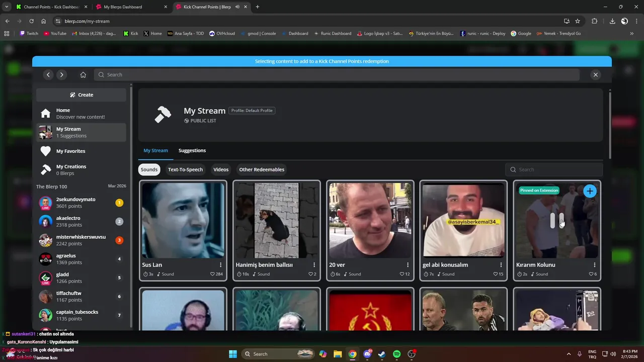Open agraelus leaderboard entry
Screen dimensions: 644x362
[81, 259]
